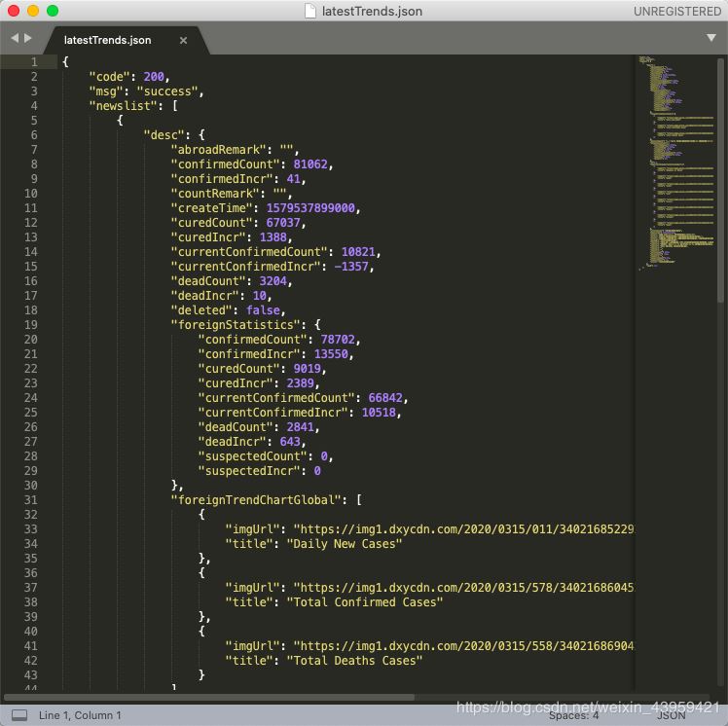Click line number 19 in the gutter

31,325
